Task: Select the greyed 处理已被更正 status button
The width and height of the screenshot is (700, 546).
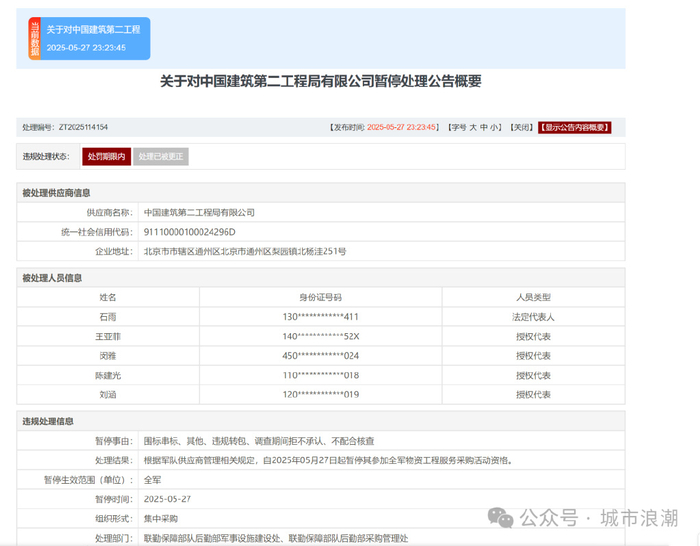Action: [x=161, y=156]
